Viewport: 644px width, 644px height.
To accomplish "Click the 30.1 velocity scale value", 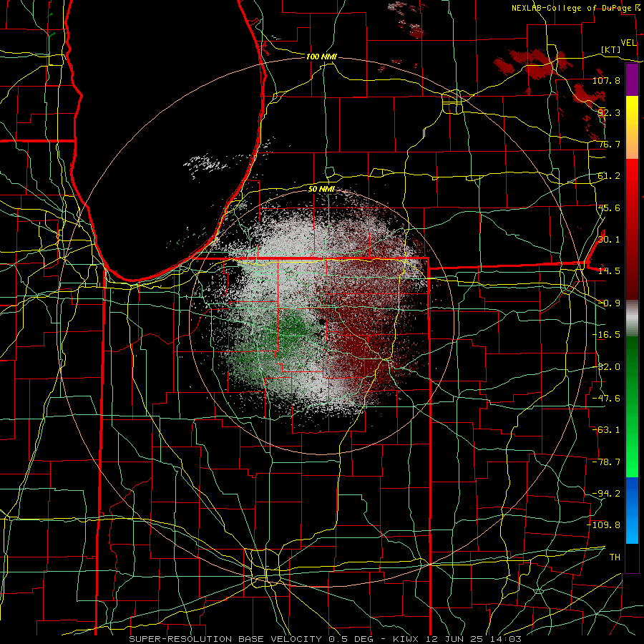I will pos(609,240).
